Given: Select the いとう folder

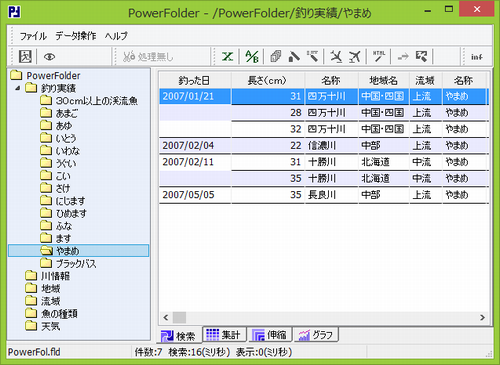Looking at the screenshot, I should click(58, 138).
